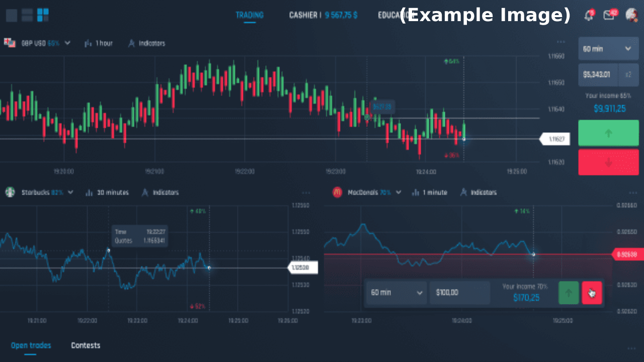Switch to single chart layout icon
Viewport: 644px width, 362px height.
click(x=12, y=15)
